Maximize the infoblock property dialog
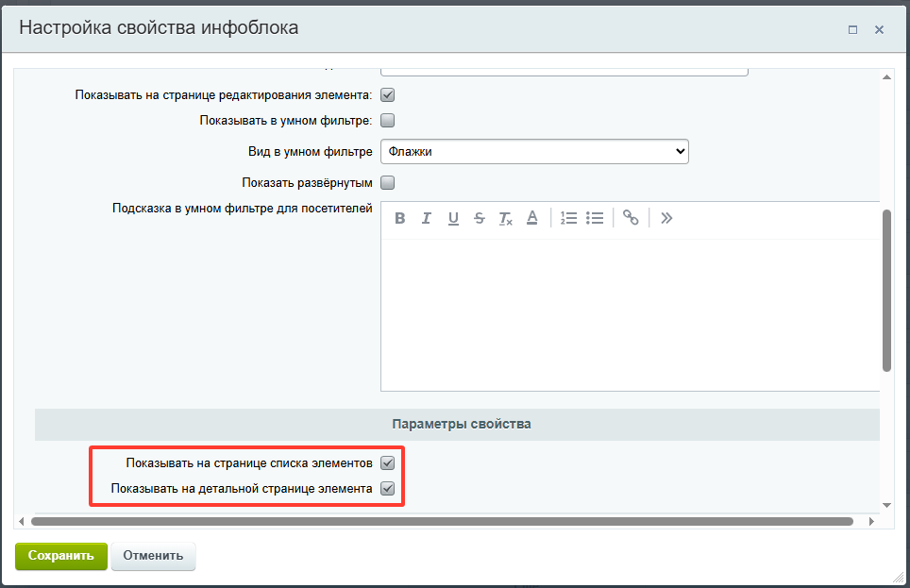 852,29
